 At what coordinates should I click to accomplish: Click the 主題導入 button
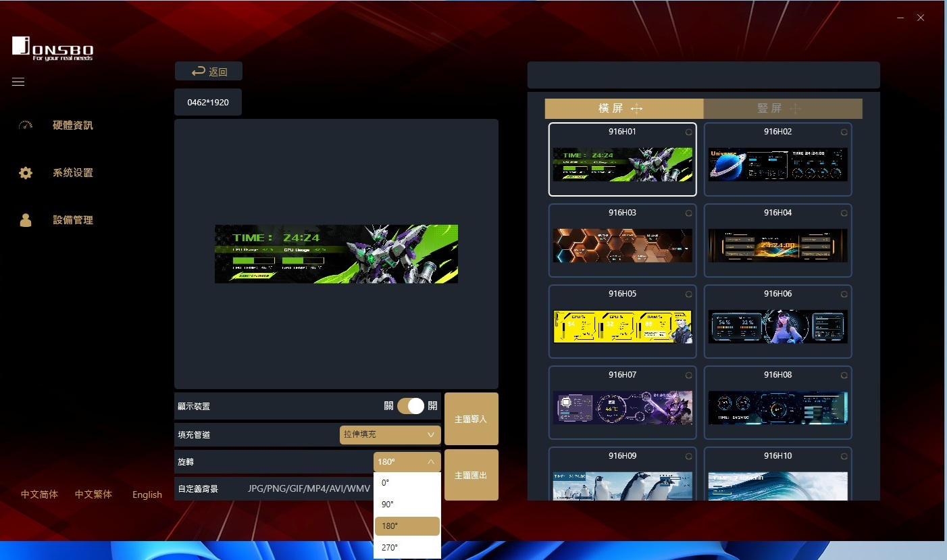point(471,419)
